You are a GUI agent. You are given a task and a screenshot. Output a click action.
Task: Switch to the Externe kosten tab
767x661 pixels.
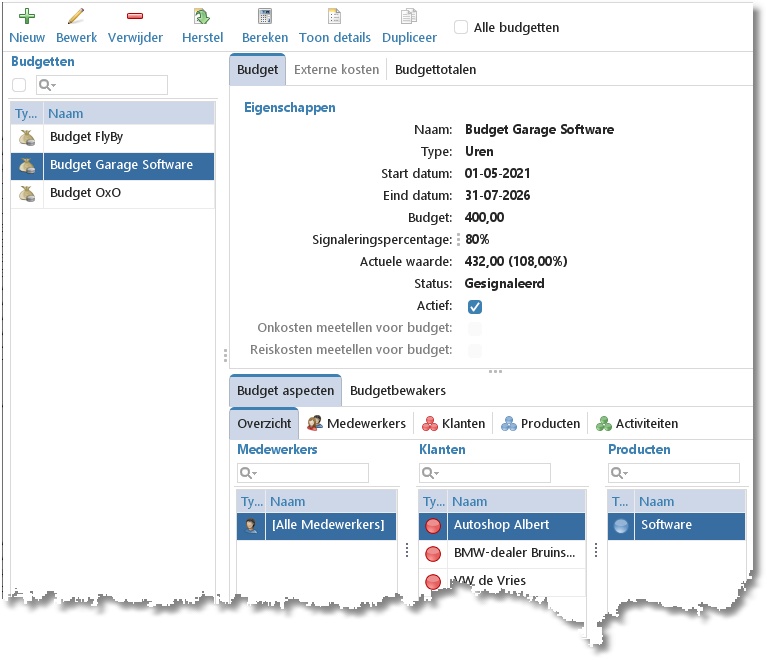(337, 69)
